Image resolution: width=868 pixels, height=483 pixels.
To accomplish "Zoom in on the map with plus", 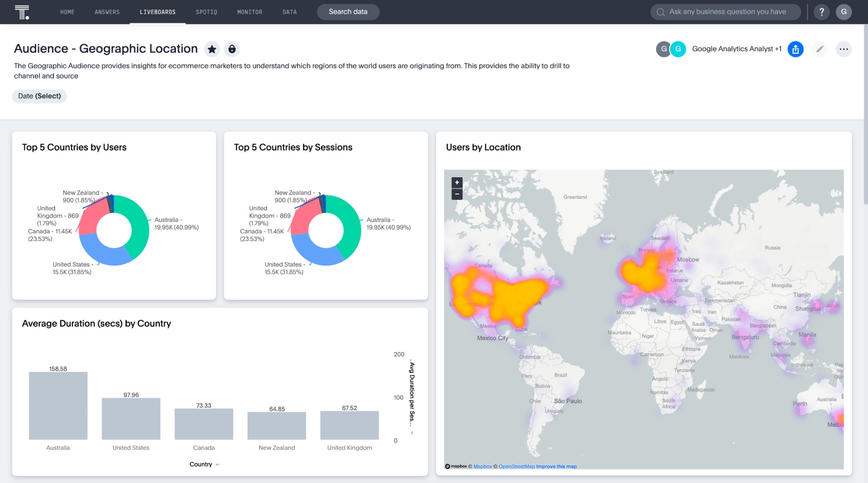I will [457, 182].
